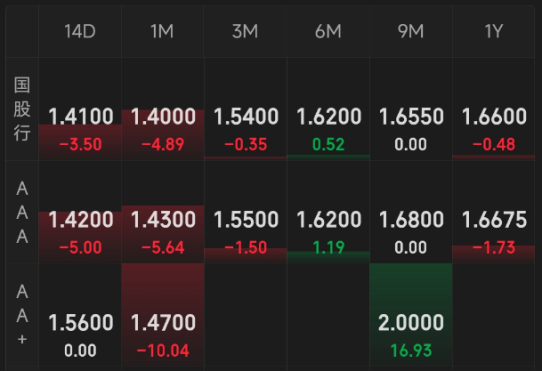Image resolution: width=542 pixels, height=372 pixels.
Task: Click the AAA row label
Action: [x=22, y=212]
